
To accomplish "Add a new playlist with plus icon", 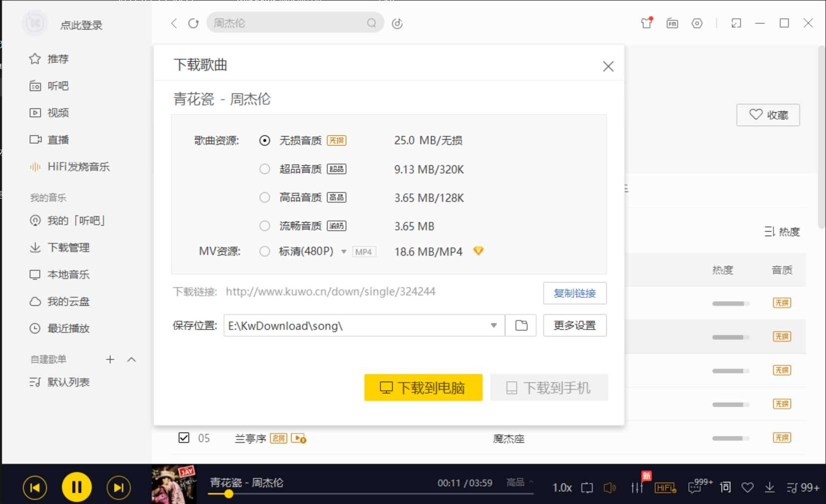I will (110, 359).
